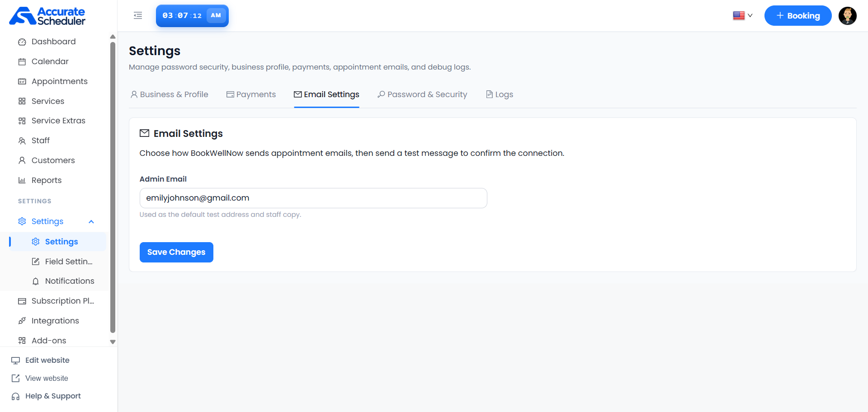Click the Customers person icon

tap(22, 160)
